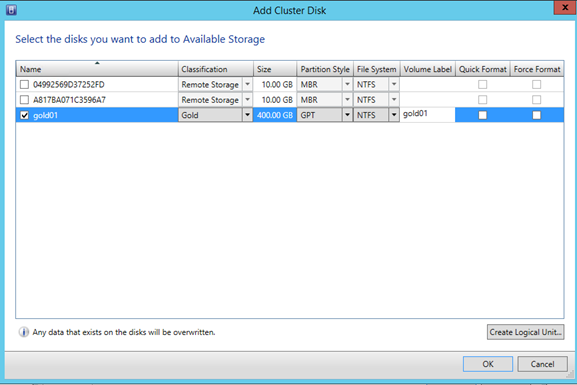The width and height of the screenshot is (577, 385).
Task: Click the Add Cluster Disk window icon
Action: 11,10
